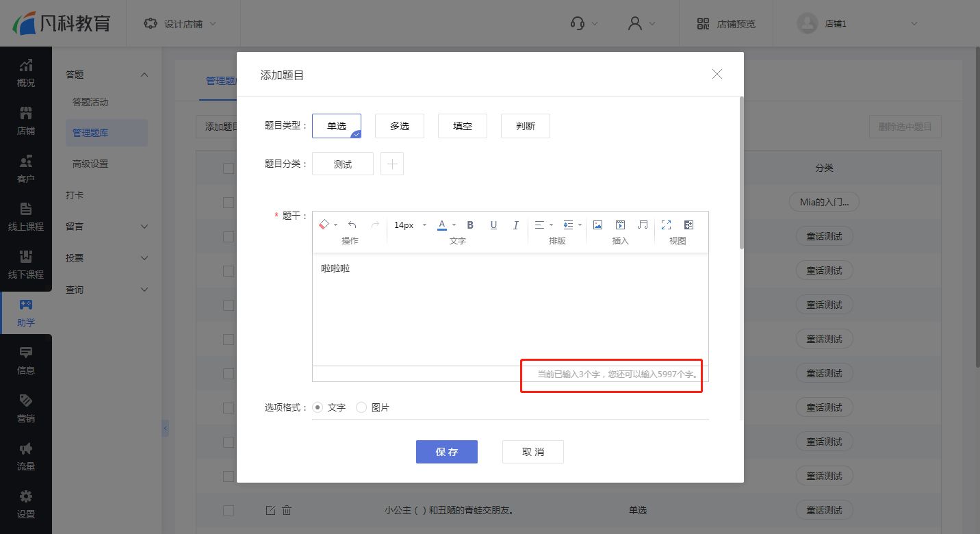The height and width of the screenshot is (534, 980).
Task: Open the user profile icon menu
Action: [642, 23]
